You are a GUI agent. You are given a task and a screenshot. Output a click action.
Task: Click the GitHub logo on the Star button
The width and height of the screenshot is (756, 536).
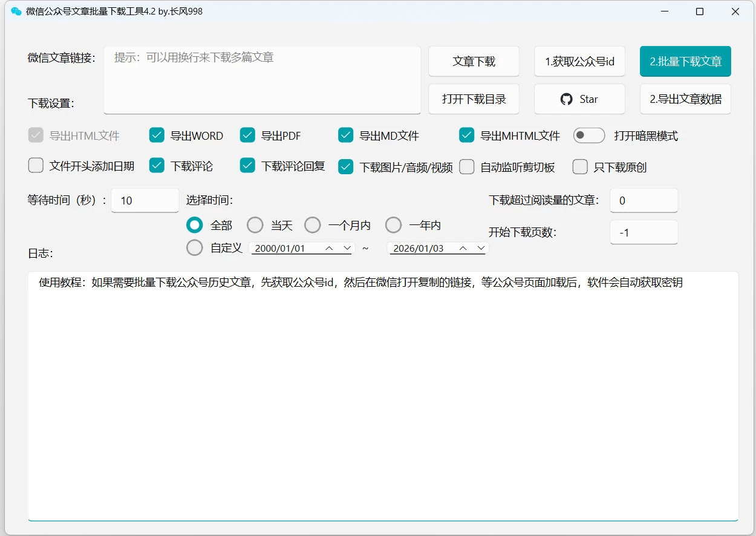tap(565, 99)
